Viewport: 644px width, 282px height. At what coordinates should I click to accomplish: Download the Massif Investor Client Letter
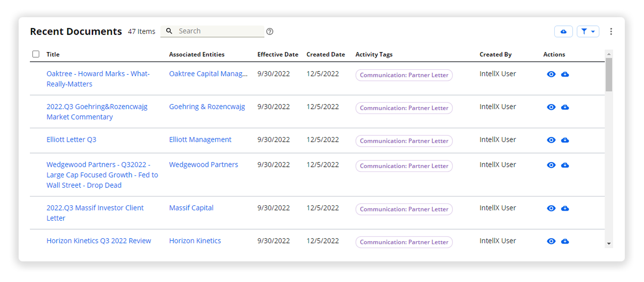565,208
